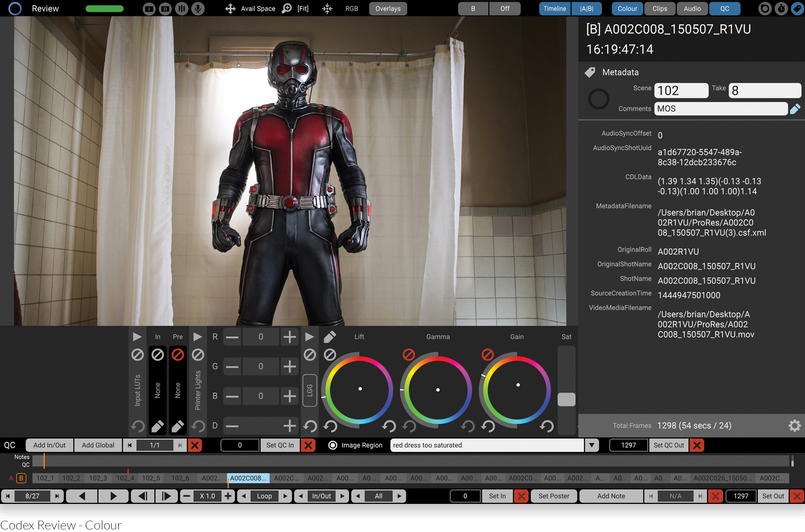805x532 pixels.
Task: Select track B in the timeline
Action: (x=21, y=478)
